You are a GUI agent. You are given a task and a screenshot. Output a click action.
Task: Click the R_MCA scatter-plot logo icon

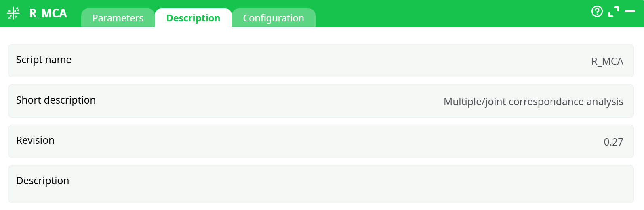pyautogui.click(x=13, y=13)
